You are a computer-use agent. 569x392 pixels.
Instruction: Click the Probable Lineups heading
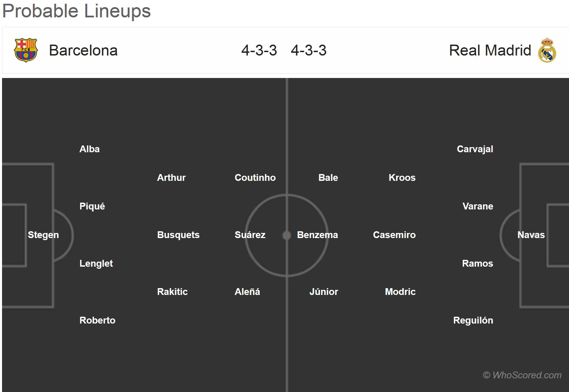coord(77,11)
